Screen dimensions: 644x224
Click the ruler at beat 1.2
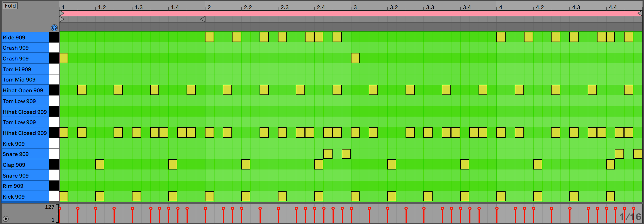102,7
